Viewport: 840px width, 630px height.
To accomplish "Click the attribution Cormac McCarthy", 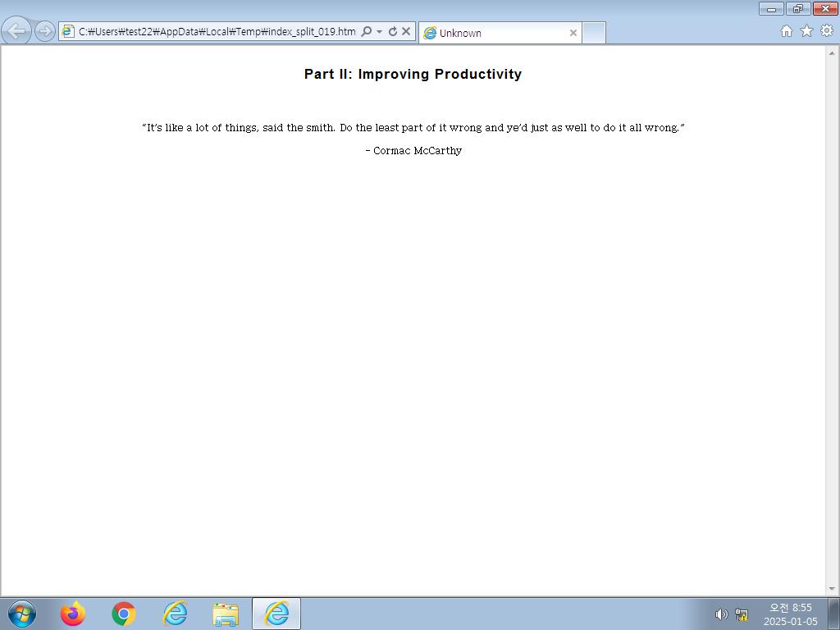I will (x=418, y=151).
